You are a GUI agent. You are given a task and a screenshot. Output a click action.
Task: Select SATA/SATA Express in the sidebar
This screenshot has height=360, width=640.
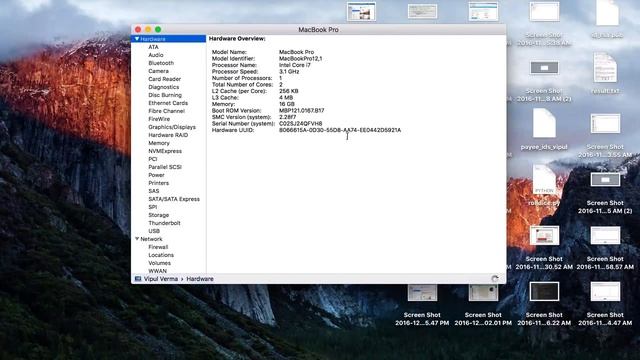(174, 199)
